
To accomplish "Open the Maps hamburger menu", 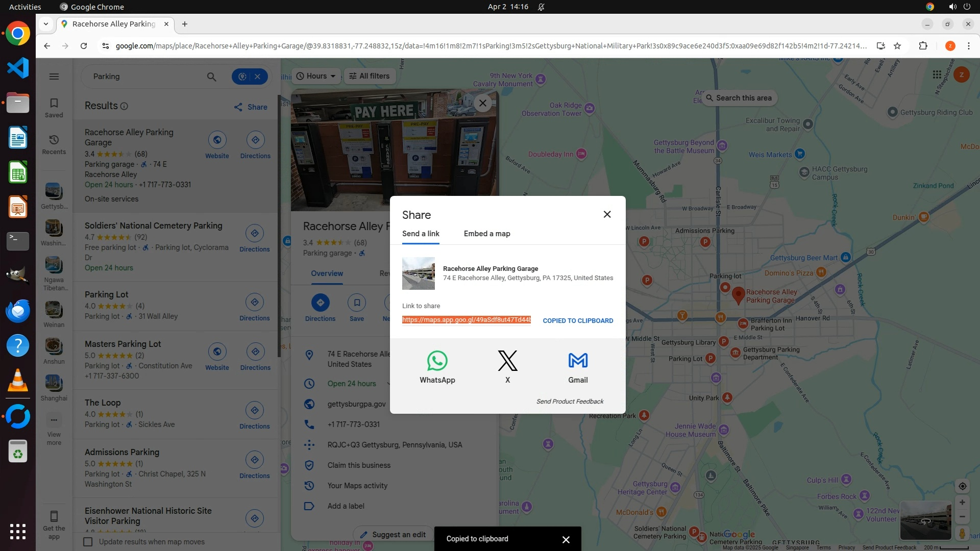I will click(54, 77).
